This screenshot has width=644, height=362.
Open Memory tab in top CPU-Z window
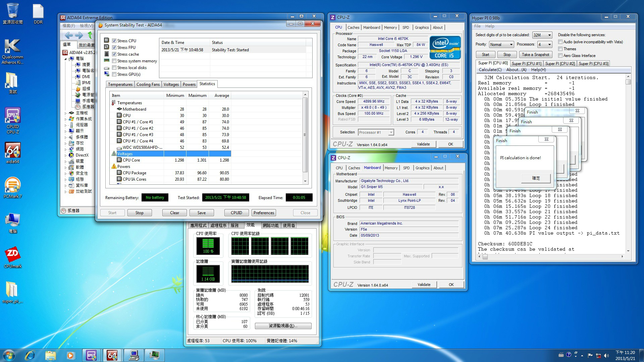point(390,27)
